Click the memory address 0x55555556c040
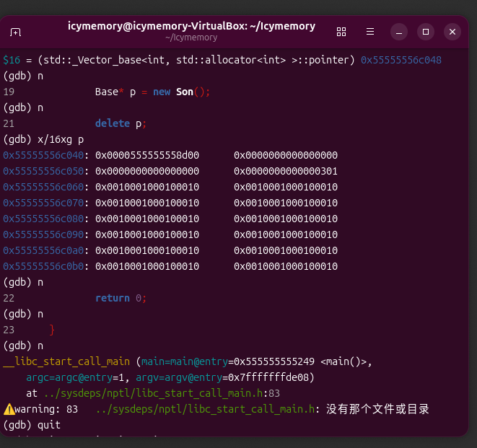Screen dimensions: 477x448 (x=43, y=155)
